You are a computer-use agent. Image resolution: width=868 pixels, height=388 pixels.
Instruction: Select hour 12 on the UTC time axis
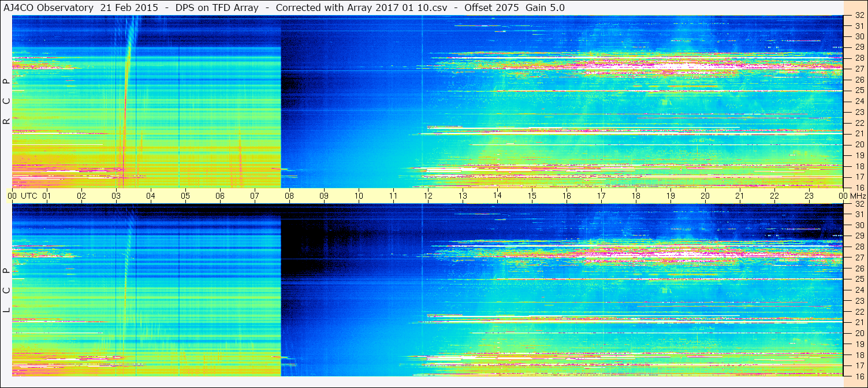pos(428,196)
